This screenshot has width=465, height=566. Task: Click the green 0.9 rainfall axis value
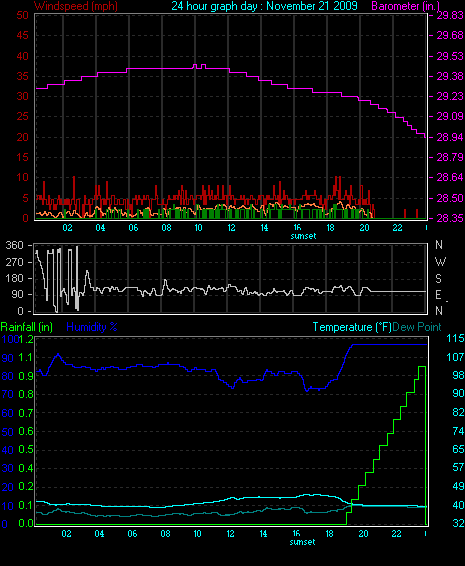(x=26, y=376)
